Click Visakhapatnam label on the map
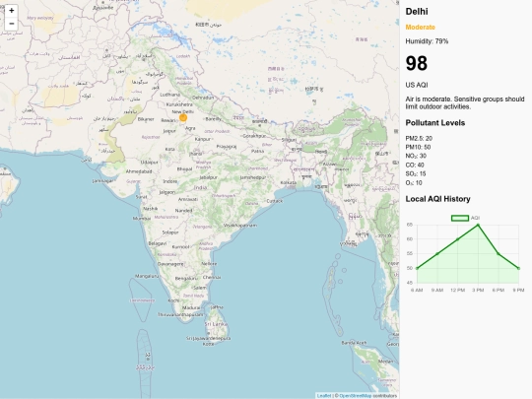 point(240,226)
